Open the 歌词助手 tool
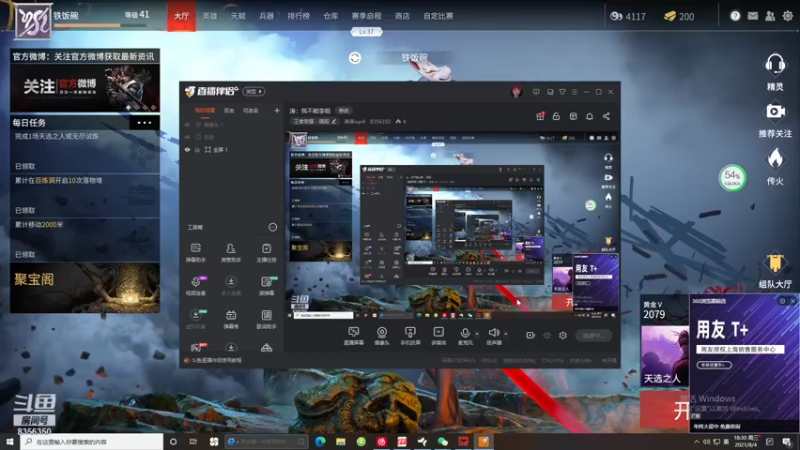This screenshot has height=450, width=800. click(266, 319)
